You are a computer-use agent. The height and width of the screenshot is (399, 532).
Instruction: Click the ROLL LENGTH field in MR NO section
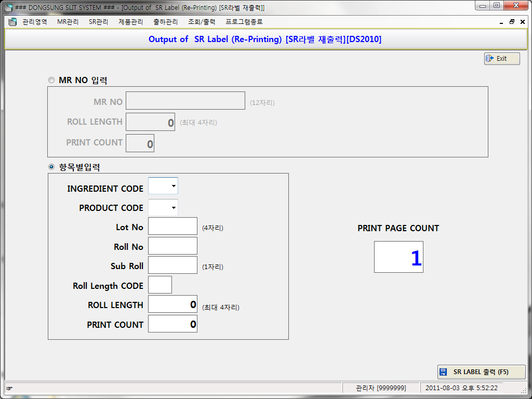pyautogui.click(x=150, y=122)
